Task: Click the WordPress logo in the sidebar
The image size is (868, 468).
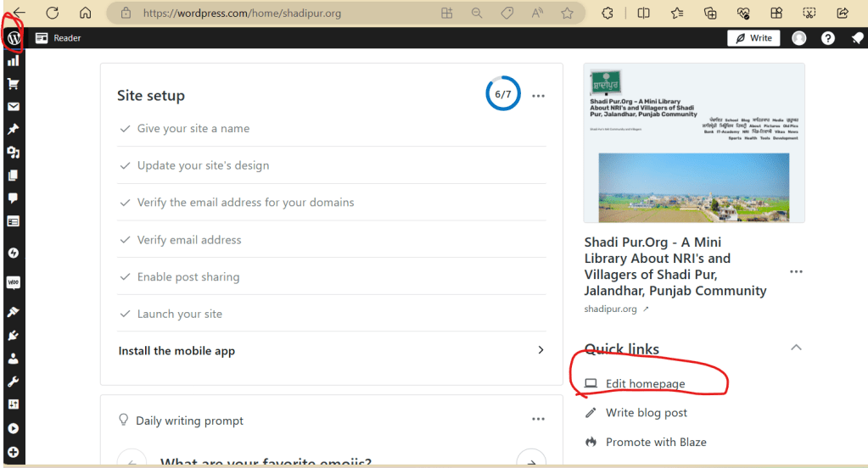Action: tap(14, 39)
